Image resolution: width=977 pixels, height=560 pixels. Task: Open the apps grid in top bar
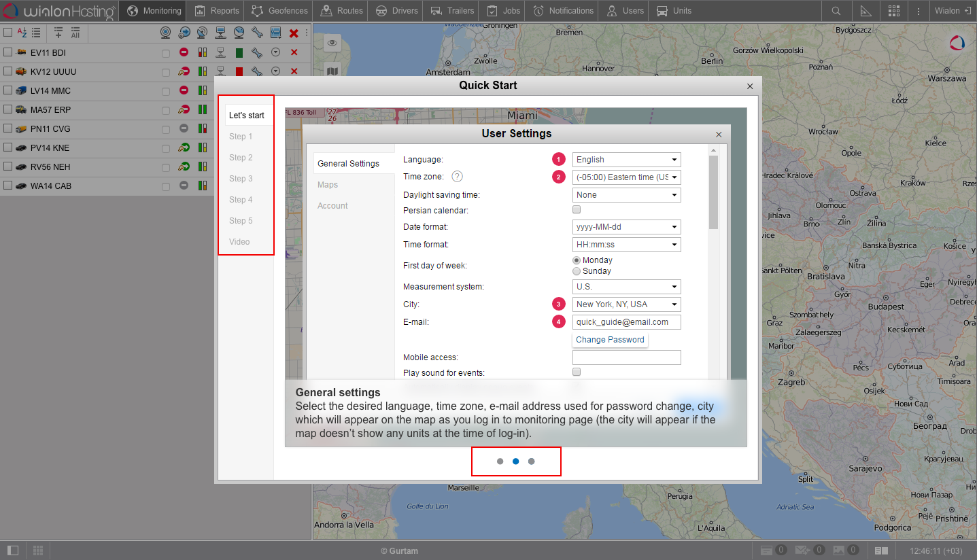click(x=894, y=11)
